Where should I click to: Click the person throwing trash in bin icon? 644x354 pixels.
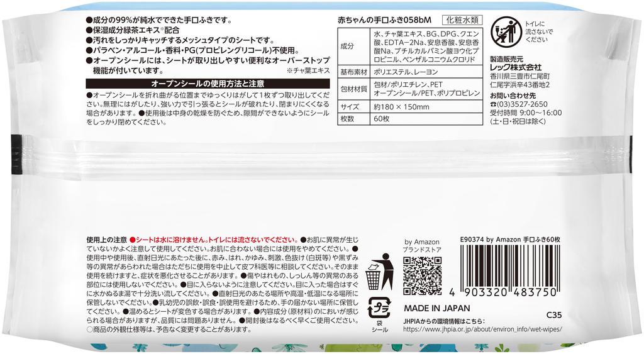coord(379,272)
